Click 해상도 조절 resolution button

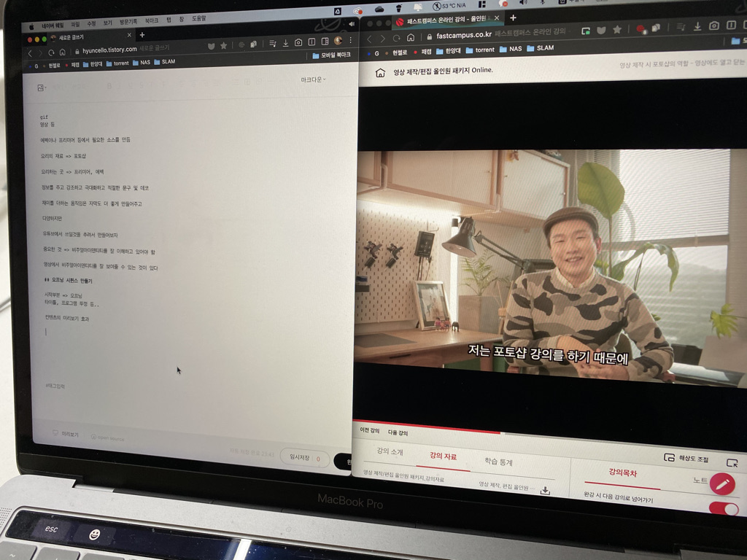(x=686, y=458)
